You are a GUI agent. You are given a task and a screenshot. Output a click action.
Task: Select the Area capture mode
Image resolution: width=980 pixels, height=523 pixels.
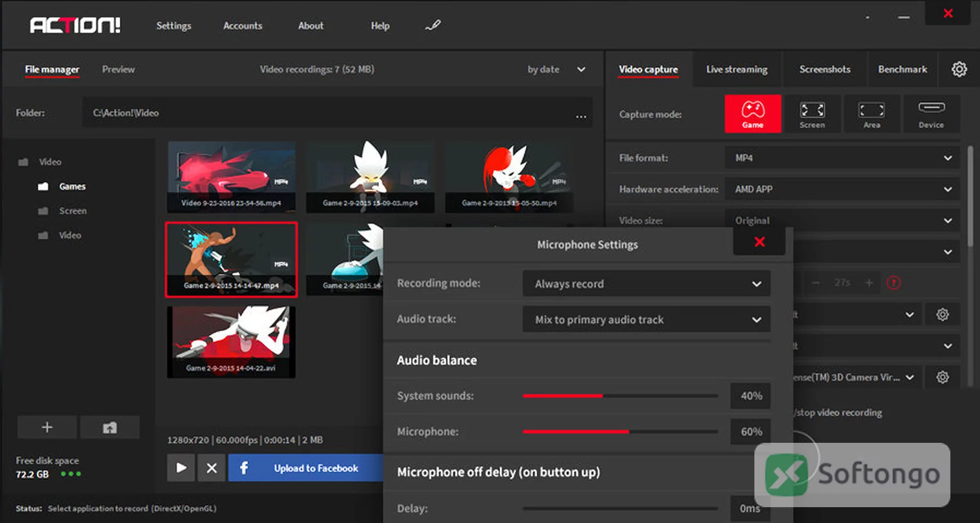(871, 114)
